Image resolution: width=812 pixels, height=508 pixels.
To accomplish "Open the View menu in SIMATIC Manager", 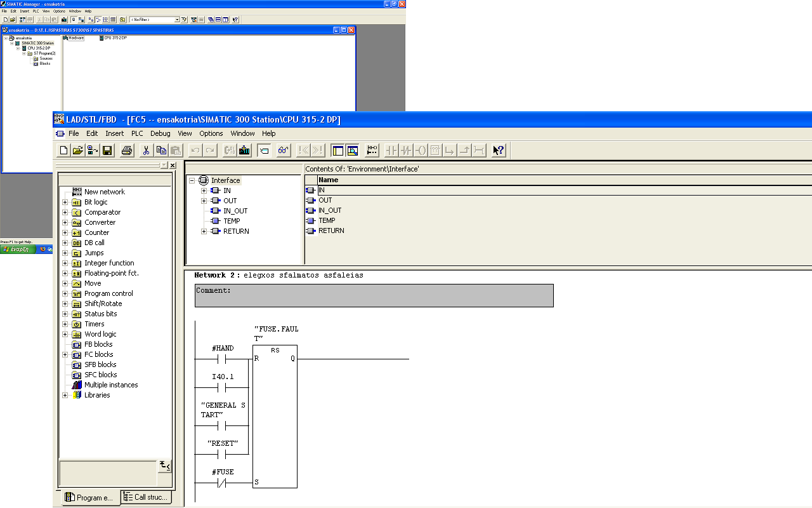I will click(x=46, y=11).
